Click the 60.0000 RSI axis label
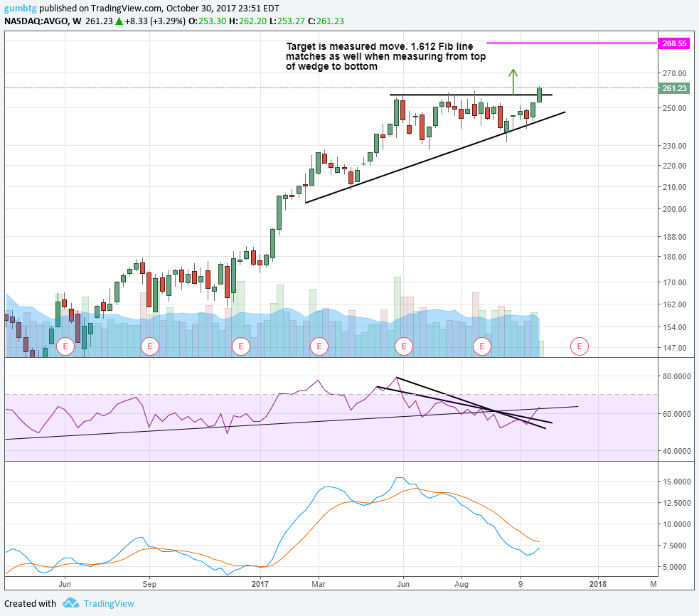The width and height of the screenshot is (699, 616). pos(677,414)
